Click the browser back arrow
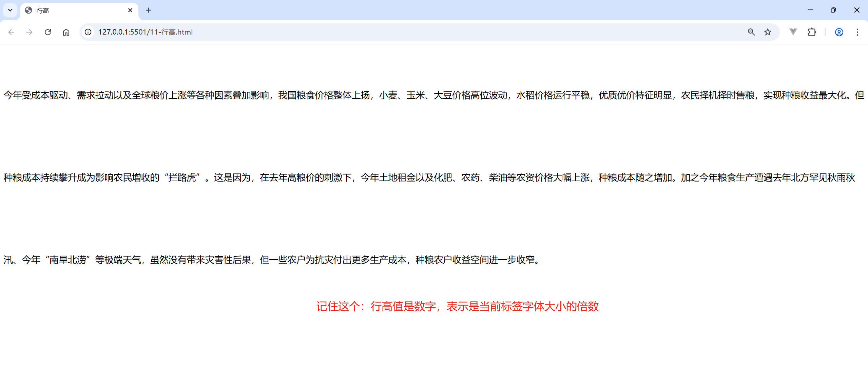 11,32
